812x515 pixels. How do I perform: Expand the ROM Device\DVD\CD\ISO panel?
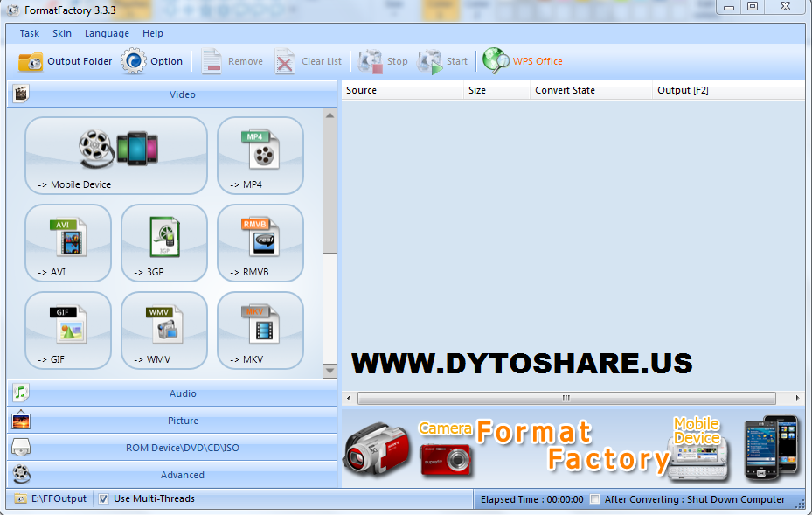click(x=172, y=448)
